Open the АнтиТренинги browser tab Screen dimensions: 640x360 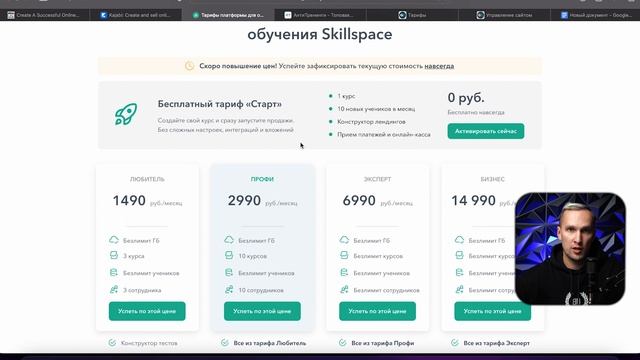(320, 15)
